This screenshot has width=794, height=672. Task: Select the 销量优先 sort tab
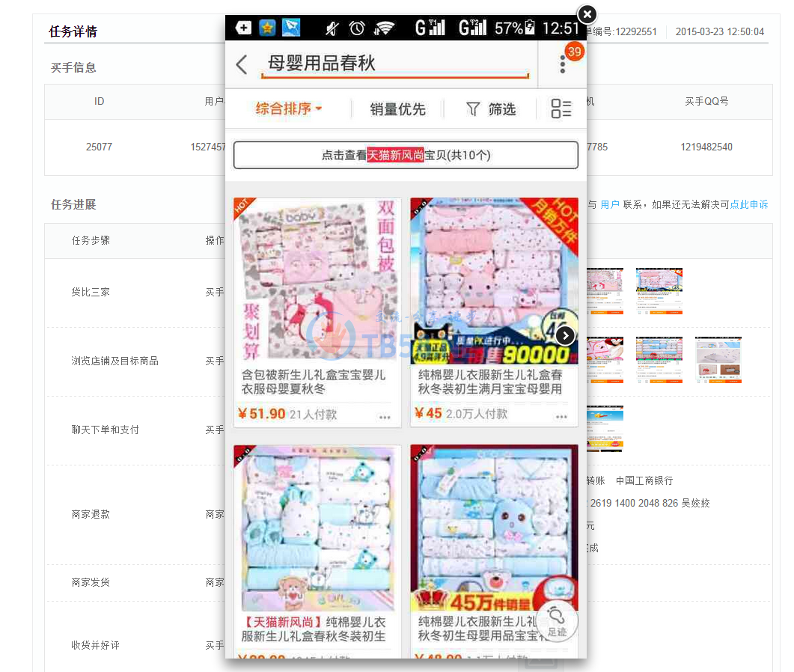(397, 109)
